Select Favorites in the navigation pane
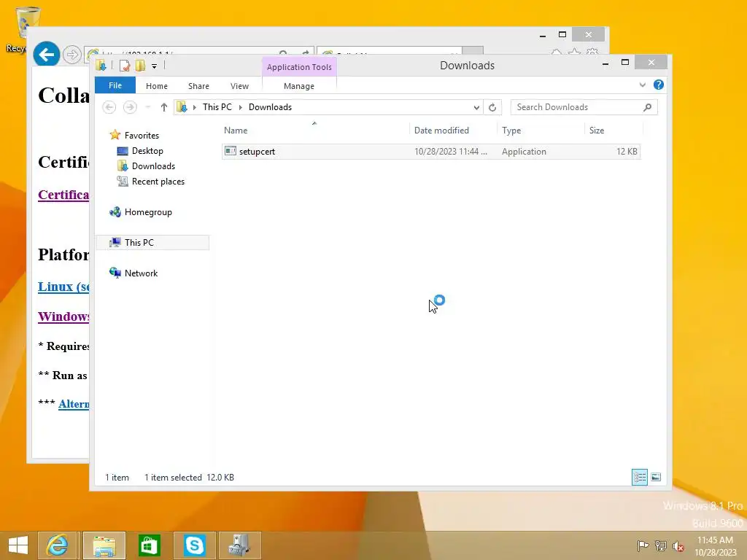This screenshot has width=747, height=560. [142, 135]
